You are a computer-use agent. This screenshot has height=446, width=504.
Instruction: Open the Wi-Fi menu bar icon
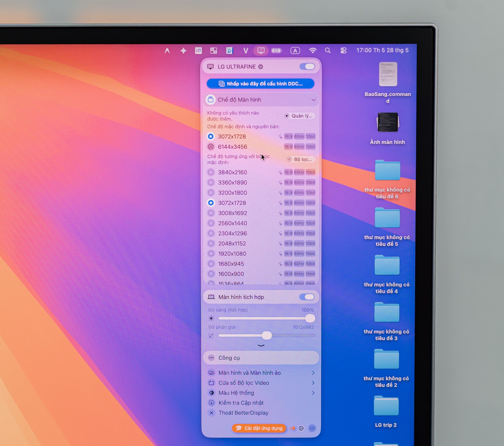(313, 51)
